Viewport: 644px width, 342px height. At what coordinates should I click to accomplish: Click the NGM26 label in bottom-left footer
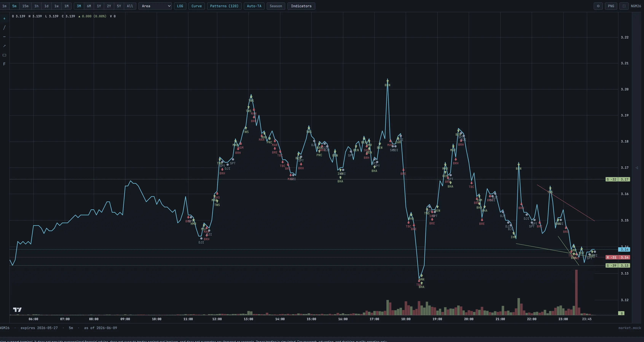(5, 328)
